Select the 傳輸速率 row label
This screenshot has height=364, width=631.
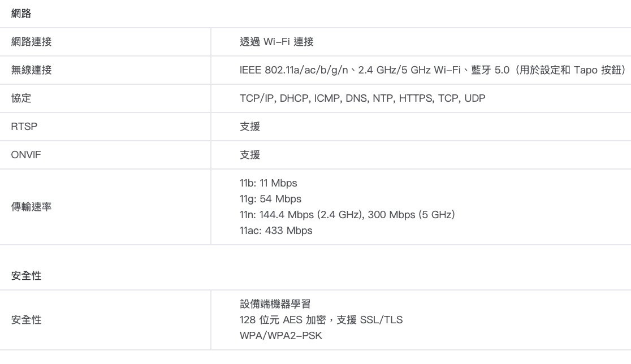pos(32,207)
